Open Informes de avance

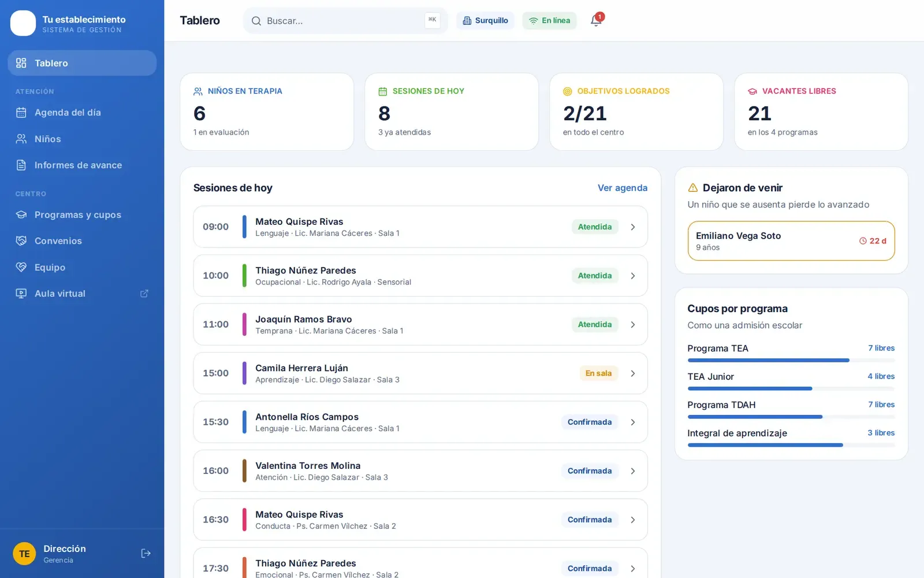pos(82,165)
